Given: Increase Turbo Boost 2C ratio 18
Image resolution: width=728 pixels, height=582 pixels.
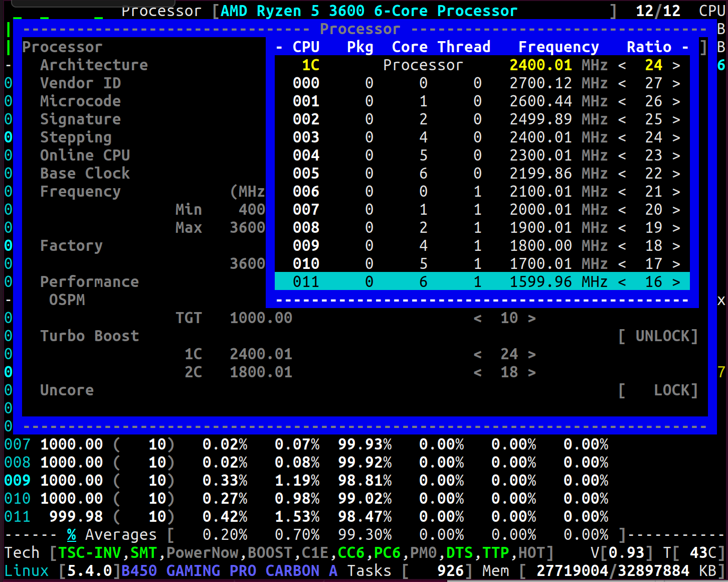Looking at the screenshot, I should coord(532,372).
